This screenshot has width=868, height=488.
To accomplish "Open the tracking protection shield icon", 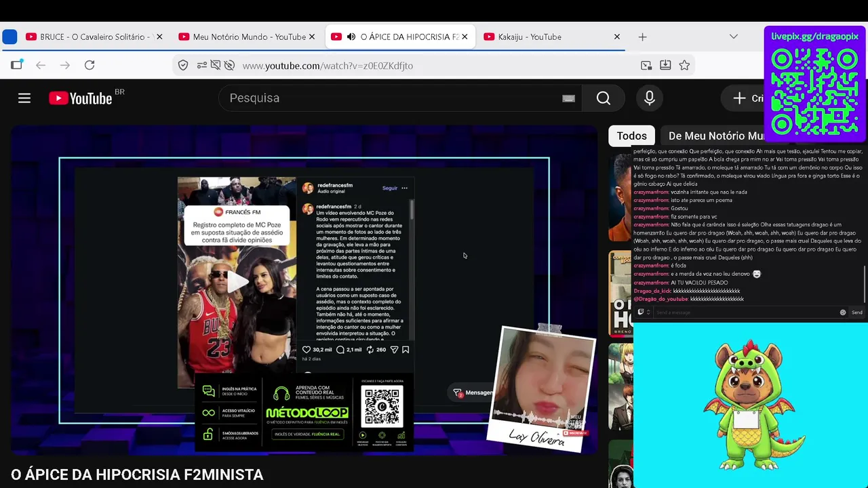I will (x=183, y=65).
